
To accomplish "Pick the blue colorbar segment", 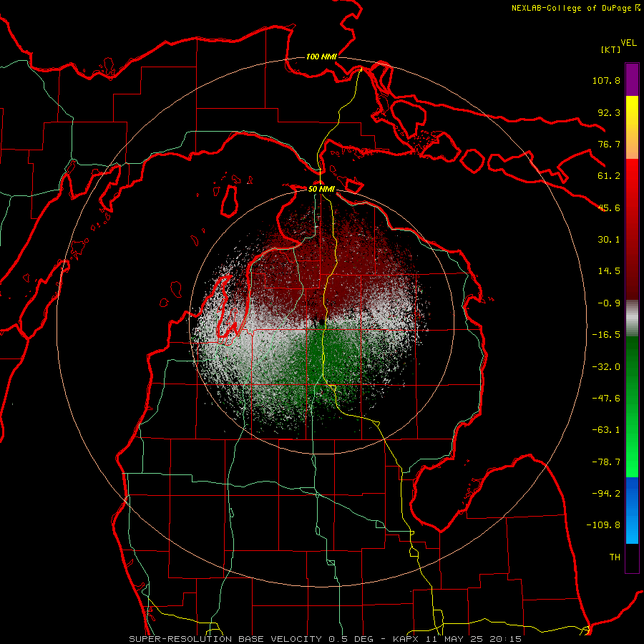I will (632, 510).
